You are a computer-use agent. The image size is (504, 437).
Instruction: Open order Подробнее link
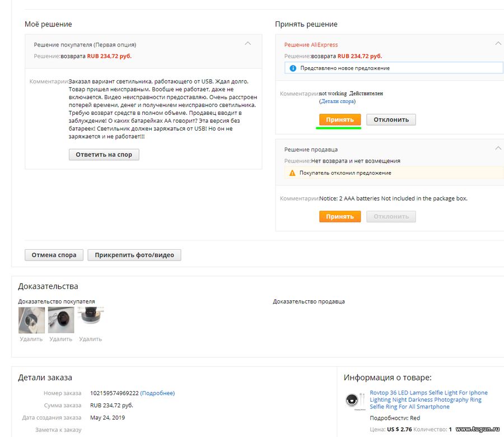[157, 393]
